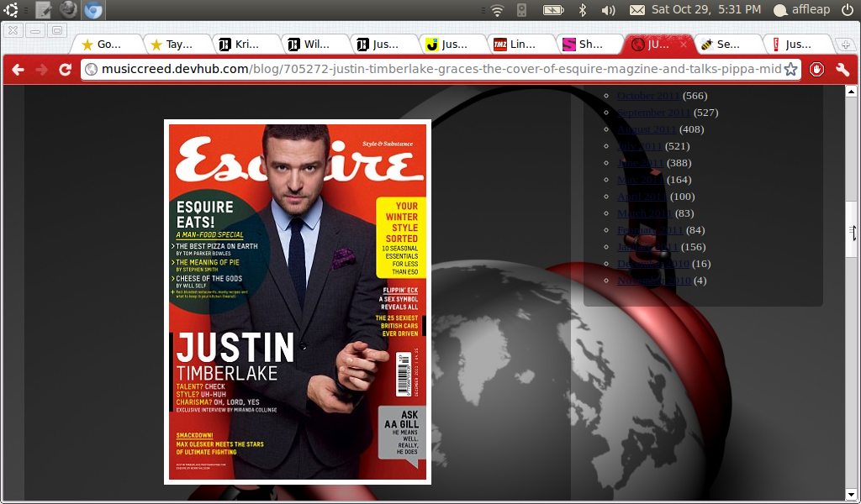Click the forward navigation arrow
Viewport: 861px width, 504px height.
coord(41,70)
